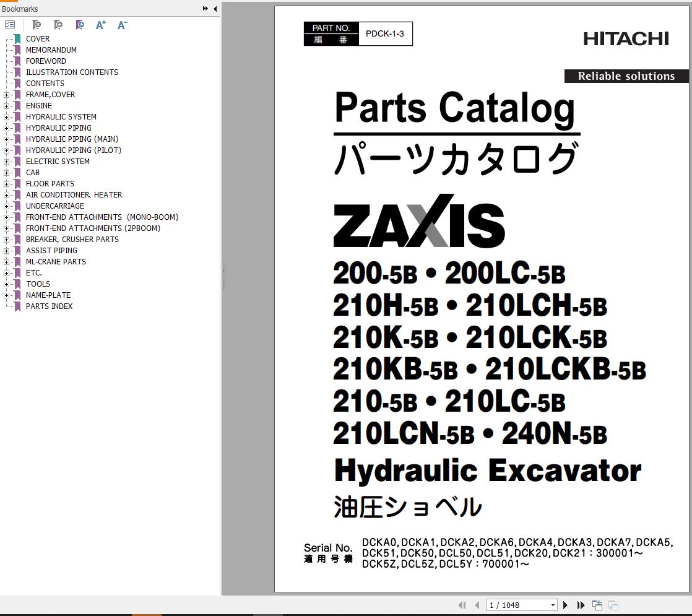692x616 pixels.
Task: Click the Hydraulic Excavator title text
Action: 488,471
